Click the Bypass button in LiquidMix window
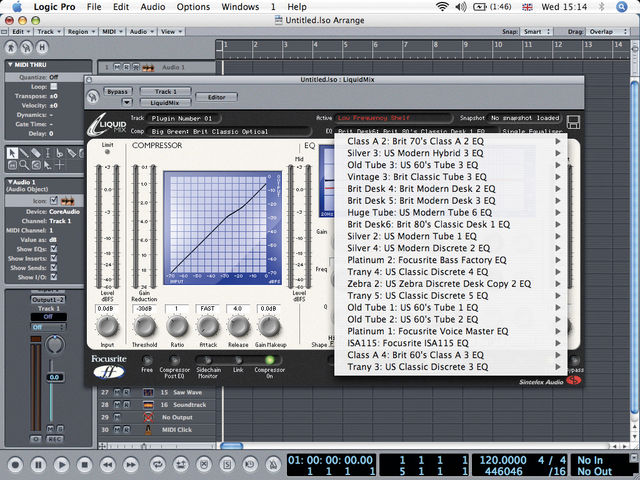Viewport: 640px width, 480px height. (x=118, y=91)
